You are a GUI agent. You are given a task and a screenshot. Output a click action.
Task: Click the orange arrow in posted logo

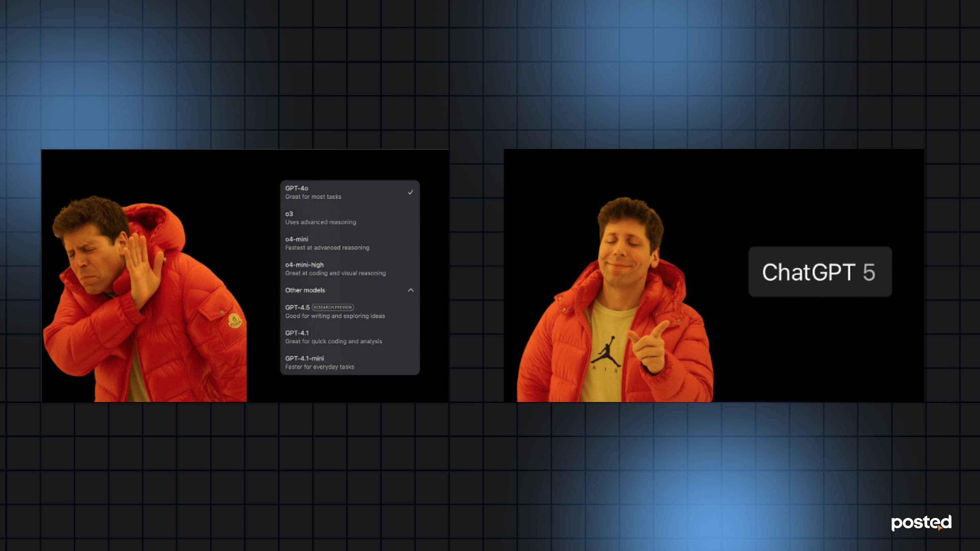point(940,528)
